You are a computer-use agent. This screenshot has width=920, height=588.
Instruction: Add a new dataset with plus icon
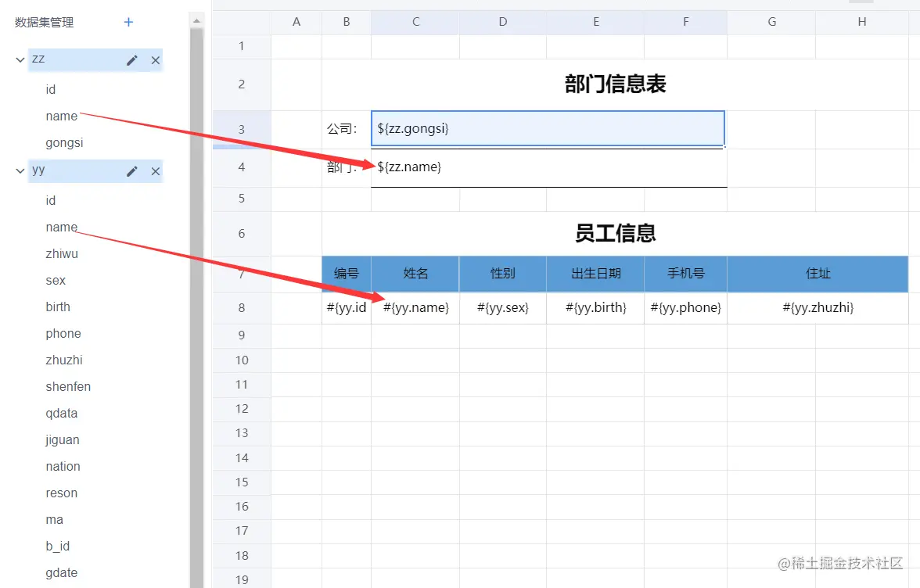pos(128,22)
